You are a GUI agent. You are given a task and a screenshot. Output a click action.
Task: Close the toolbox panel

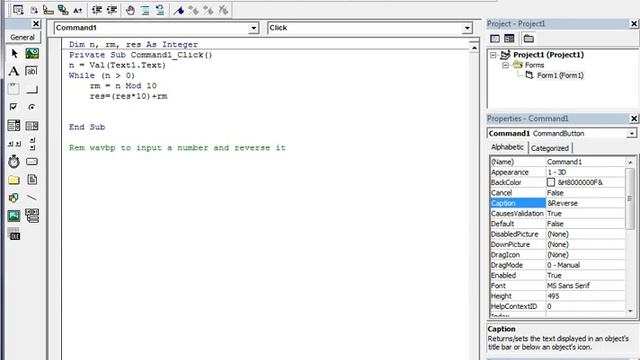(36, 24)
